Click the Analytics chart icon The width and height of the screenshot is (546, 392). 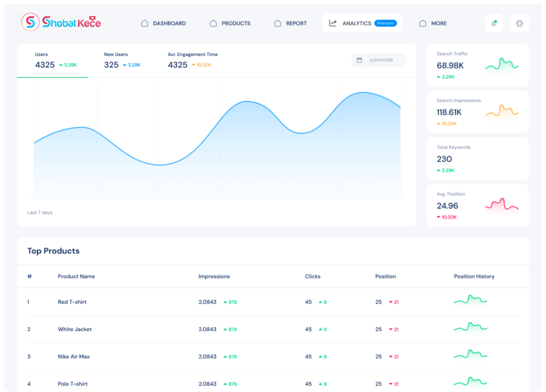(333, 23)
